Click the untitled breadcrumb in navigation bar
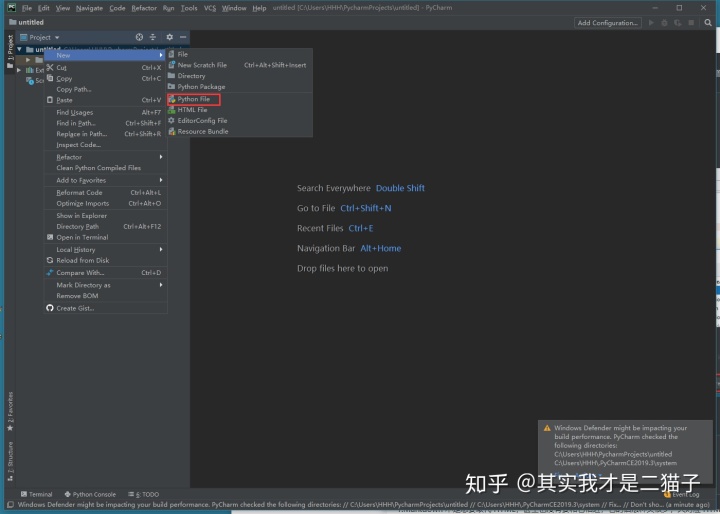 pos(27,22)
